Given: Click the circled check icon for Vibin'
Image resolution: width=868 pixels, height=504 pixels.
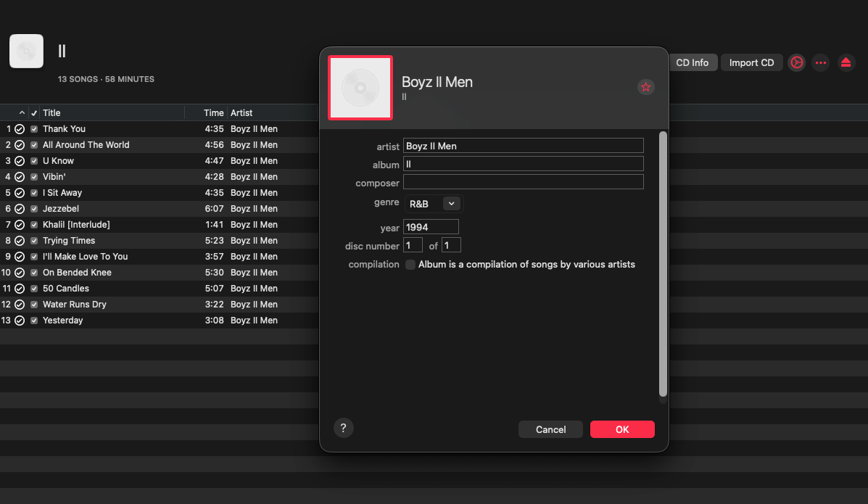Looking at the screenshot, I should coord(20,177).
